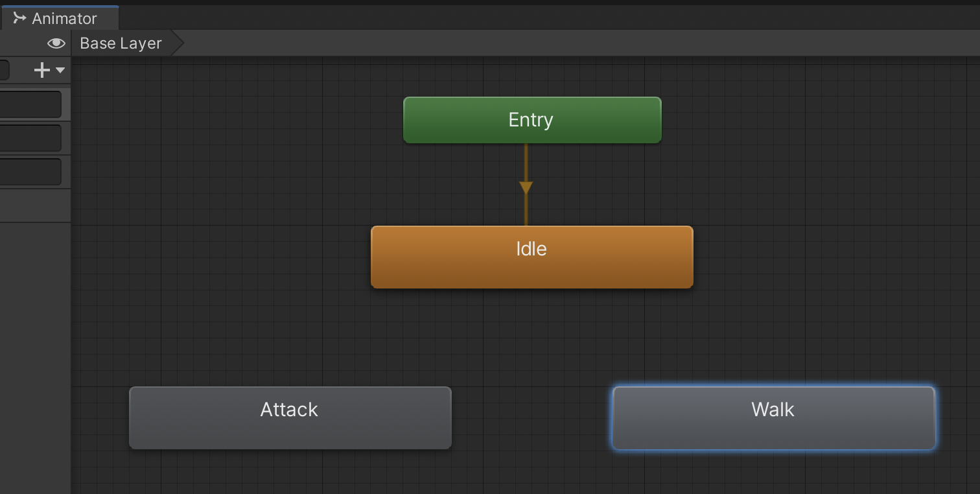The height and width of the screenshot is (494, 980).
Task: Click the third parameter's value field
Action: [30, 172]
